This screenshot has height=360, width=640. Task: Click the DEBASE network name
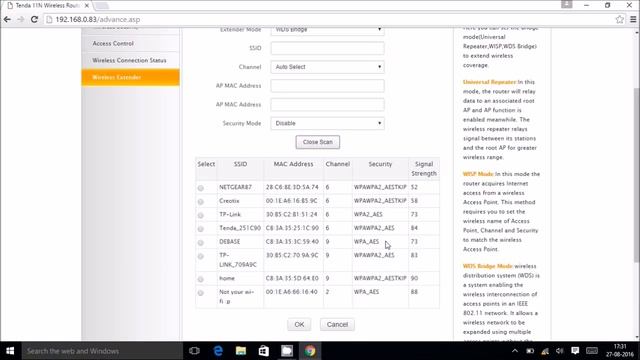pos(229,242)
